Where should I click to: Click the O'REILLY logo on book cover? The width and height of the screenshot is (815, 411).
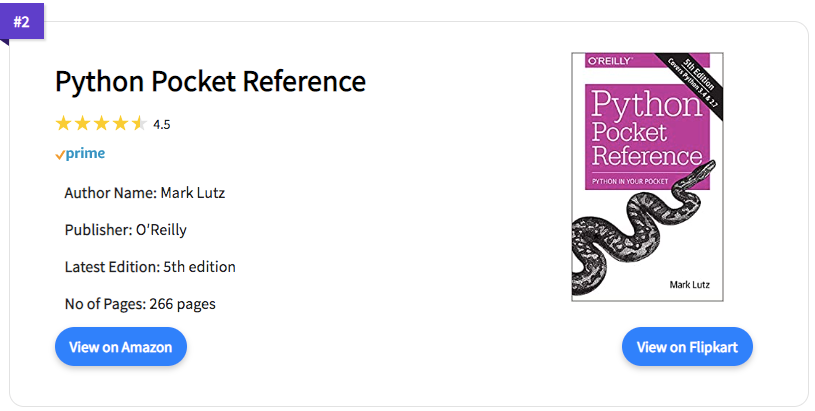(610, 61)
